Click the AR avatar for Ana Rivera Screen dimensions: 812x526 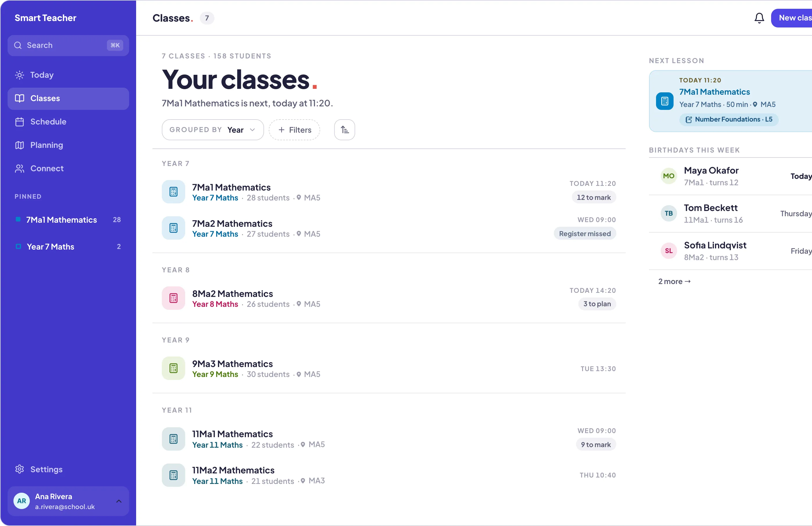pyautogui.click(x=22, y=501)
